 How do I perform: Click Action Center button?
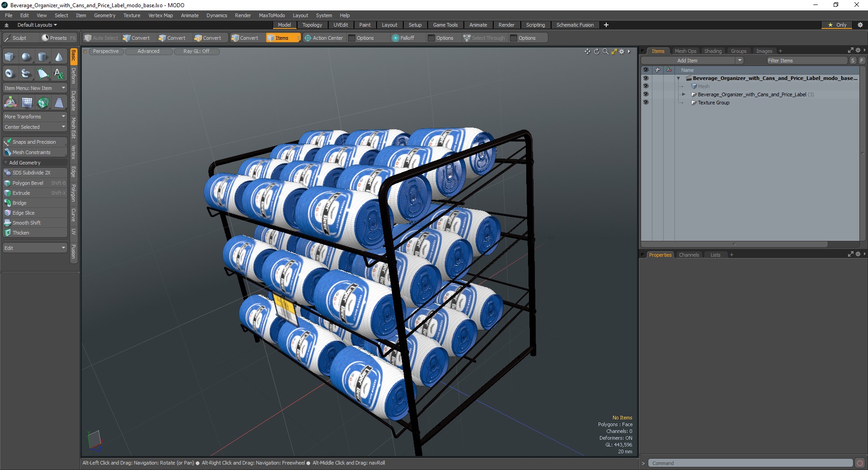(x=324, y=38)
